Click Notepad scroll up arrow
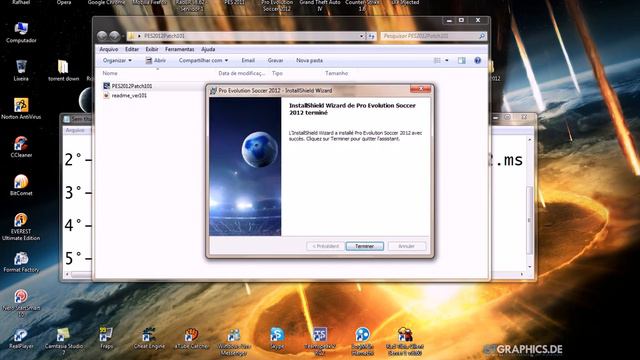 point(530,140)
